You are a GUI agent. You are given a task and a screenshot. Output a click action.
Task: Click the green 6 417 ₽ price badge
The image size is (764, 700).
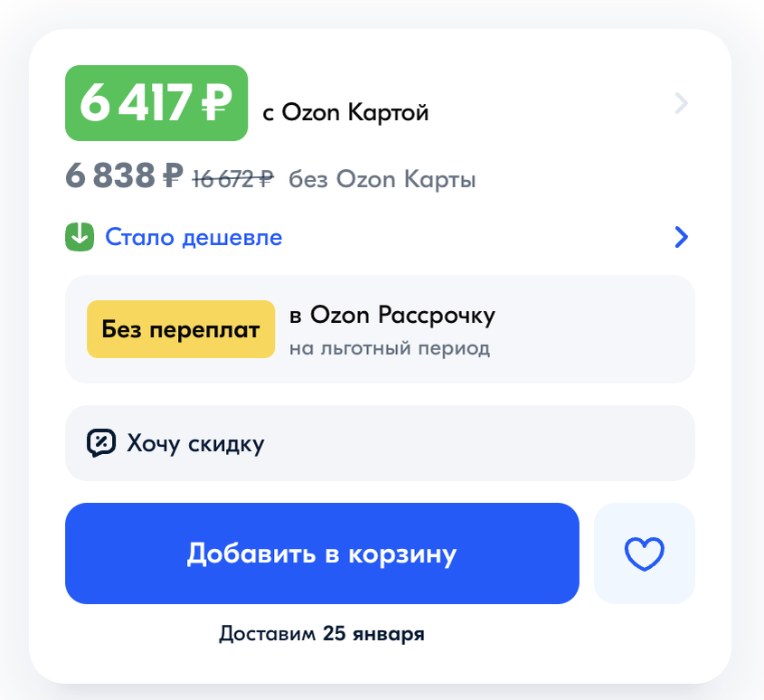point(156,103)
